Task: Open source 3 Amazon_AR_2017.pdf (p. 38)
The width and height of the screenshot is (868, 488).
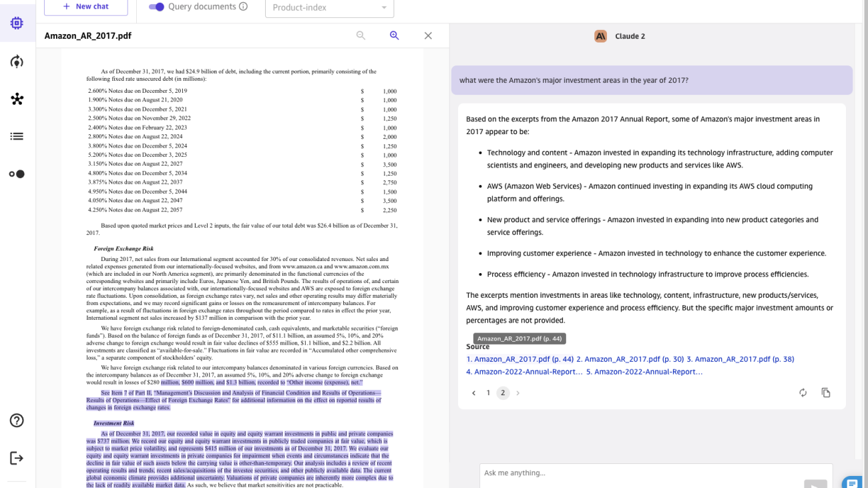Action: (x=740, y=359)
